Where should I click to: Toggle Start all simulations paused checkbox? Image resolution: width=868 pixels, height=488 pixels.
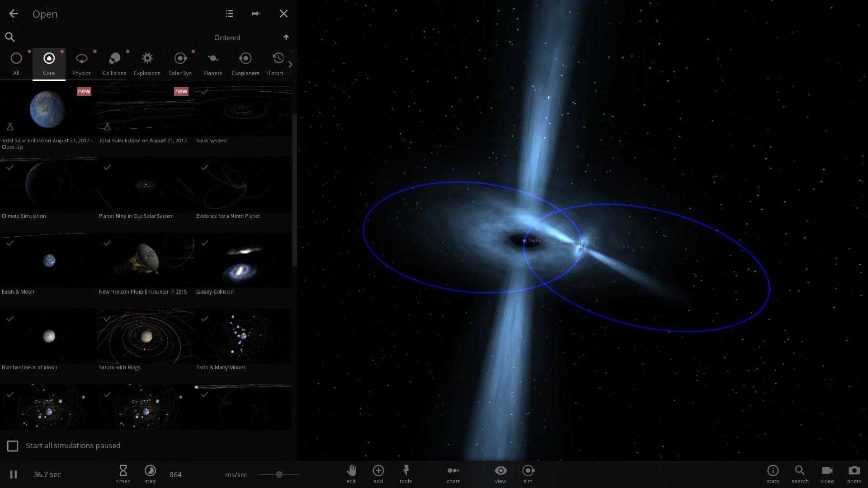click(12, 445)
